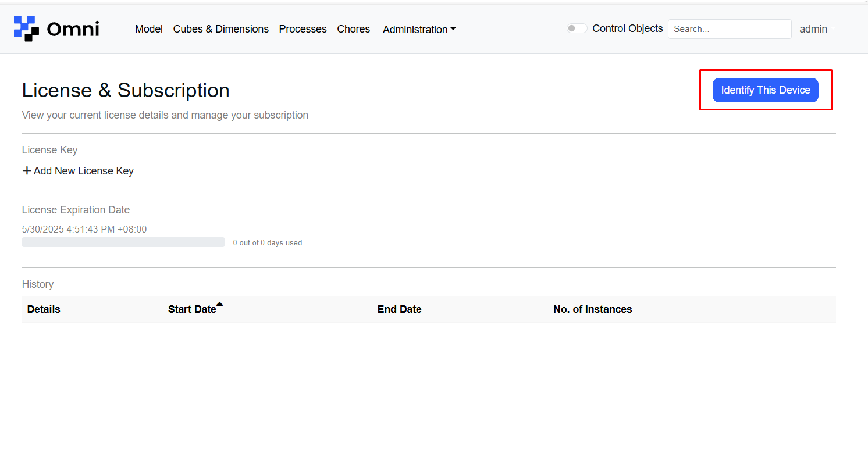Sort by End Date column header
Viewport: 868px width, 468px height.
tap(400, 309)
